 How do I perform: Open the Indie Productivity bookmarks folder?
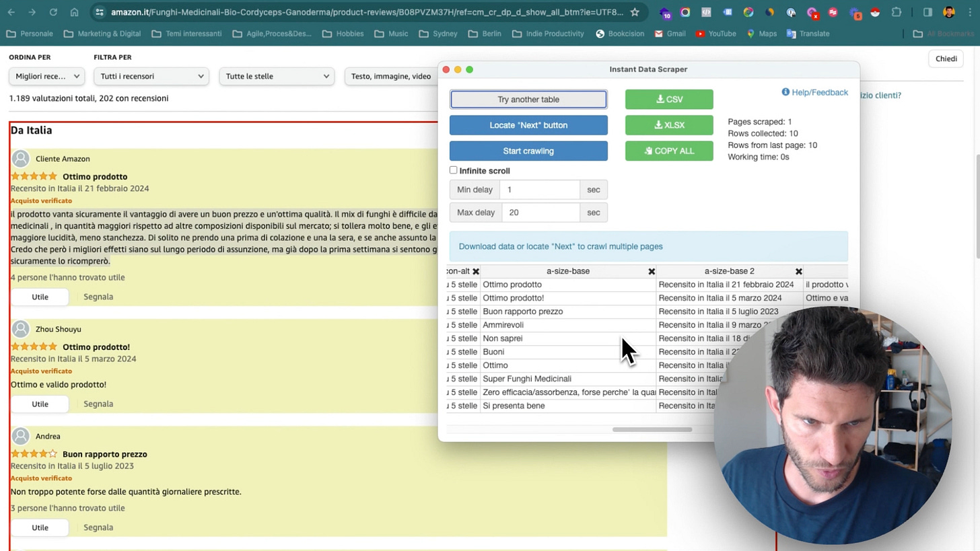pos(548,34)
